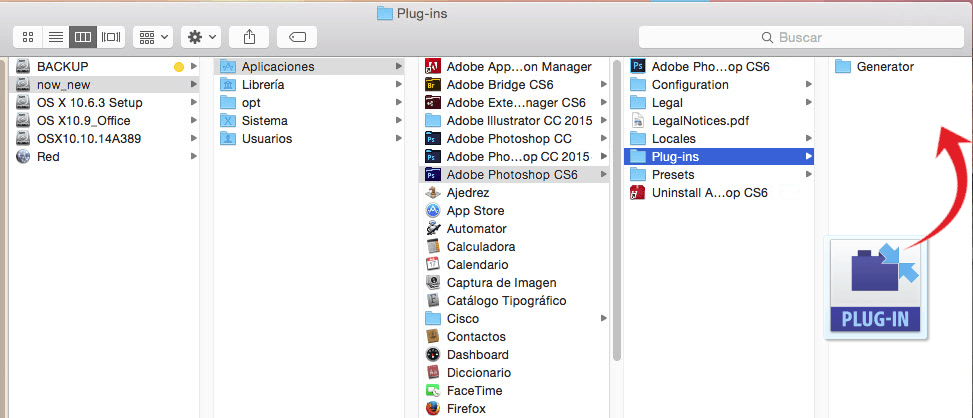Click the Edit Tags button

tap(297, 37)
